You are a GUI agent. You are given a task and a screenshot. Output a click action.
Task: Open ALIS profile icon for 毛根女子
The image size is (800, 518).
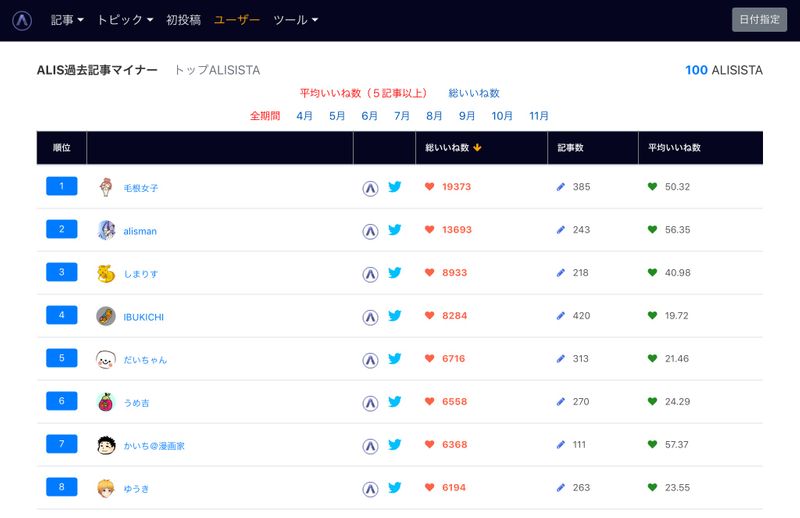(370, 187)
